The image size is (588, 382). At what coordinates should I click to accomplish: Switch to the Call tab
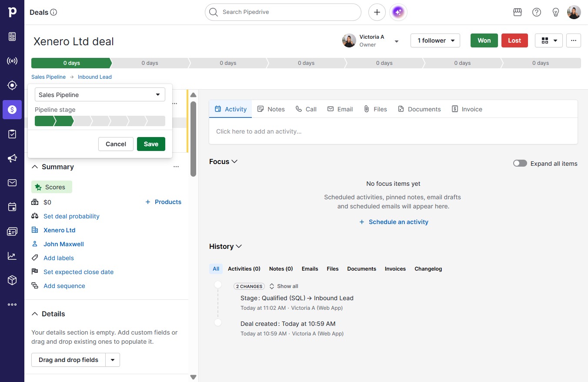point(306,109)
